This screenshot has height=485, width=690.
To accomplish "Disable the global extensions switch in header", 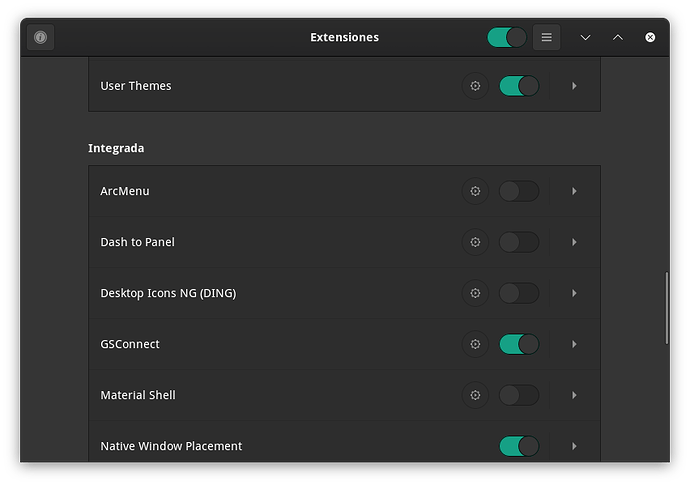I will point(507,38).
